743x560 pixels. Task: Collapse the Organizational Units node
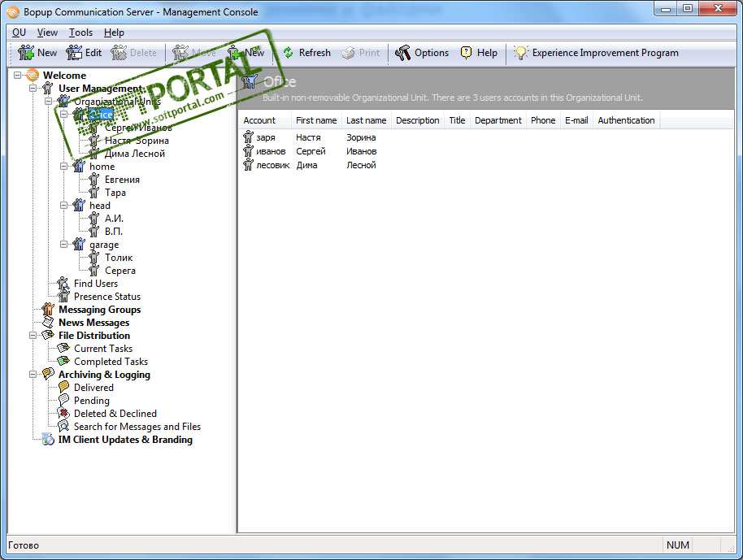click(48, 102)
